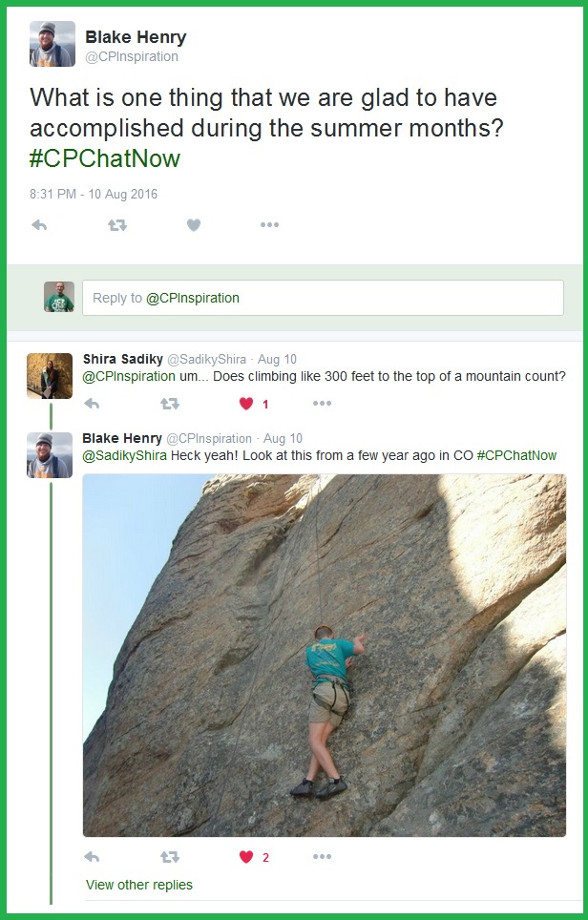Open more options on Shira Sadiky's tweet
Screen dimensions: 588x920
(x=322, y=404)
